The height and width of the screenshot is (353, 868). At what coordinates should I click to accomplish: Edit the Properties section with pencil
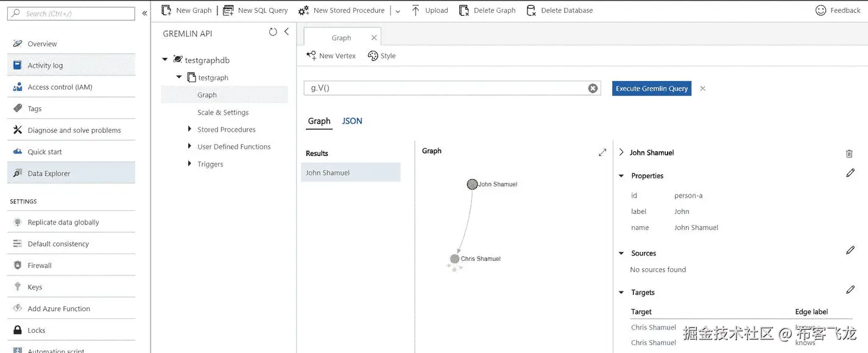point(850,174)
